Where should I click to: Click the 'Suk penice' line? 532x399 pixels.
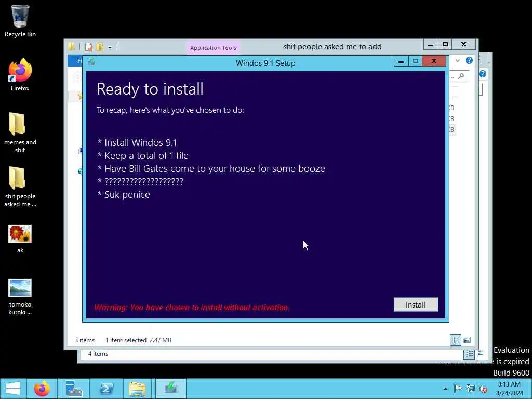coord(124,194)
